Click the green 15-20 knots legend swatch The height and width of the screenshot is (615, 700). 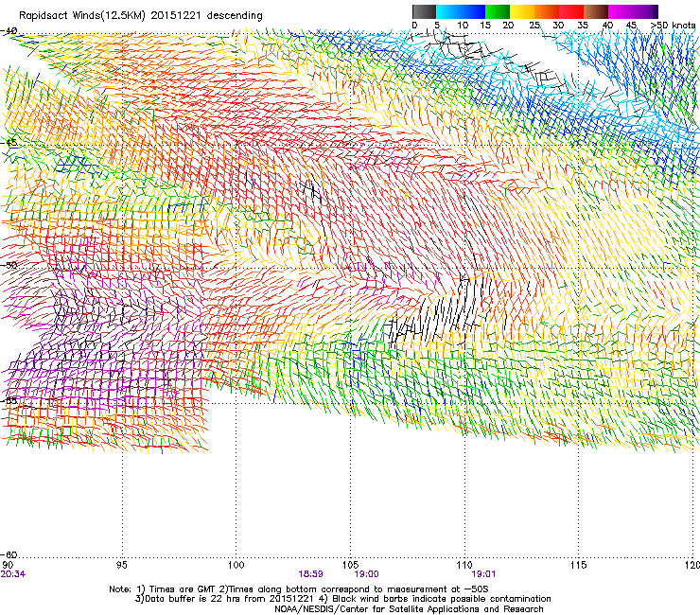[498, 11]
